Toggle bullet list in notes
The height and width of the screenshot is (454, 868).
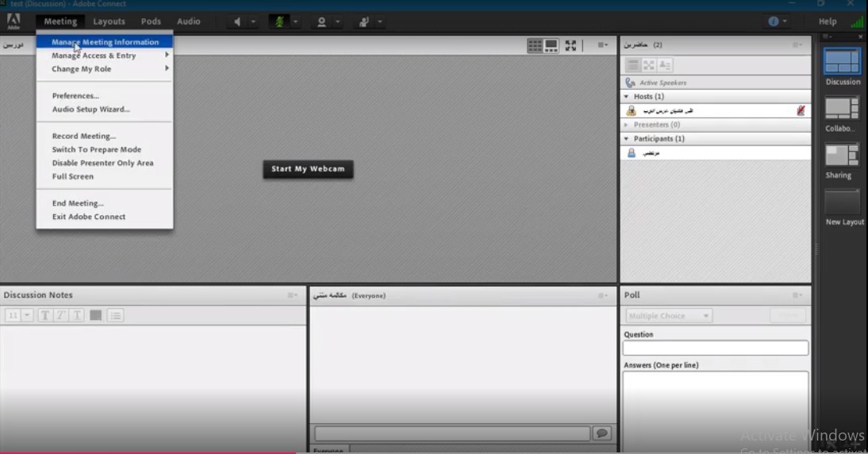coord(116,316)
